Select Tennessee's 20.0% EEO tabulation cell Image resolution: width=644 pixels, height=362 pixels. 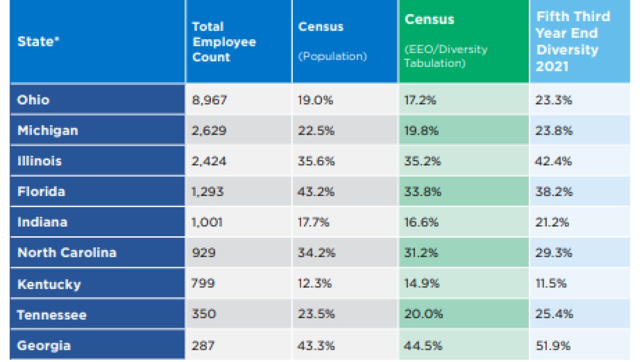[464, 315]
